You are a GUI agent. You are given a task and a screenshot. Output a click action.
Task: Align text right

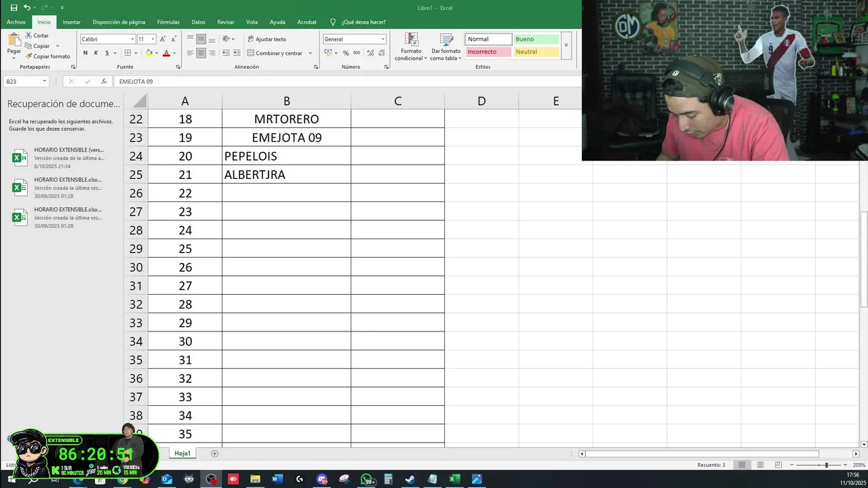212,53
